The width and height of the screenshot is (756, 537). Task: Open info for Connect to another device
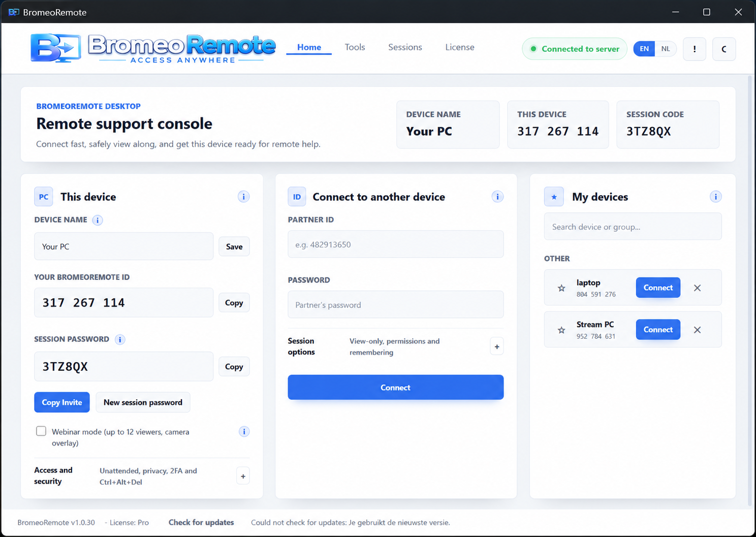(497, 197)
